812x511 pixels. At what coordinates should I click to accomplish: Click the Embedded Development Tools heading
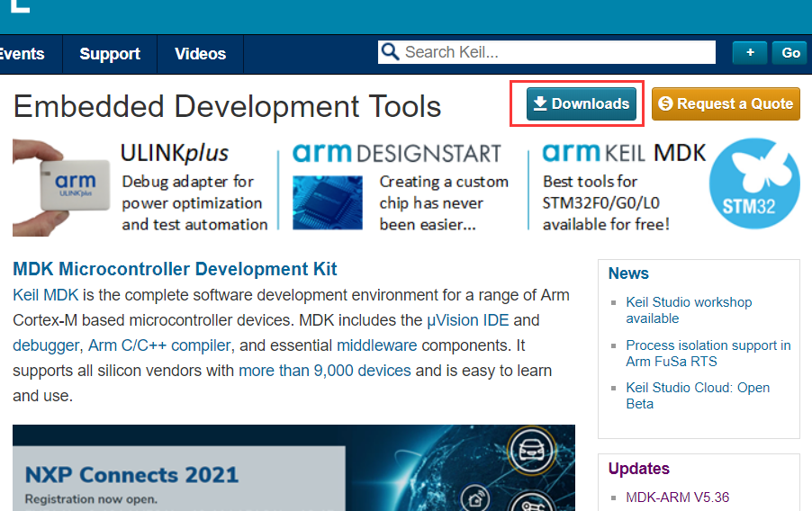(228, 107)
